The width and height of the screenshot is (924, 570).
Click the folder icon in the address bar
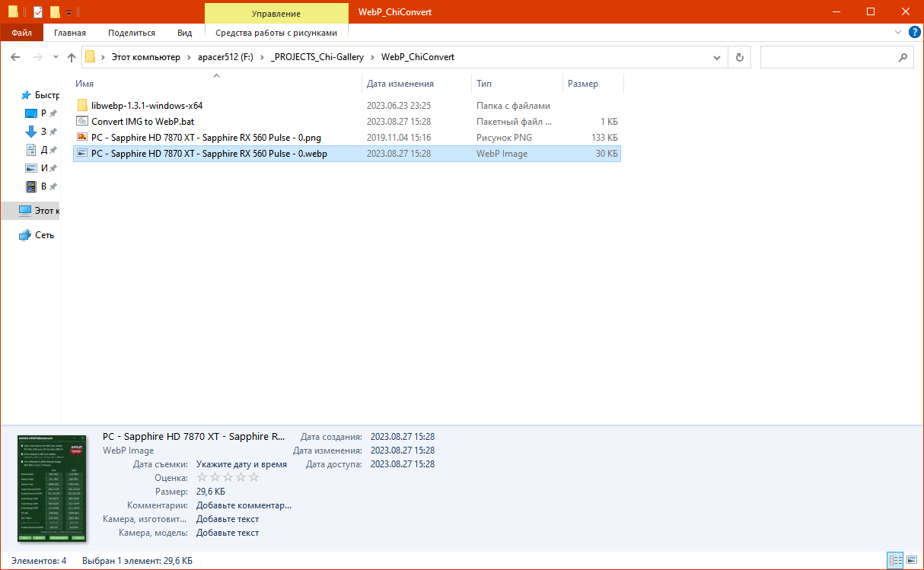click(90, 56)
